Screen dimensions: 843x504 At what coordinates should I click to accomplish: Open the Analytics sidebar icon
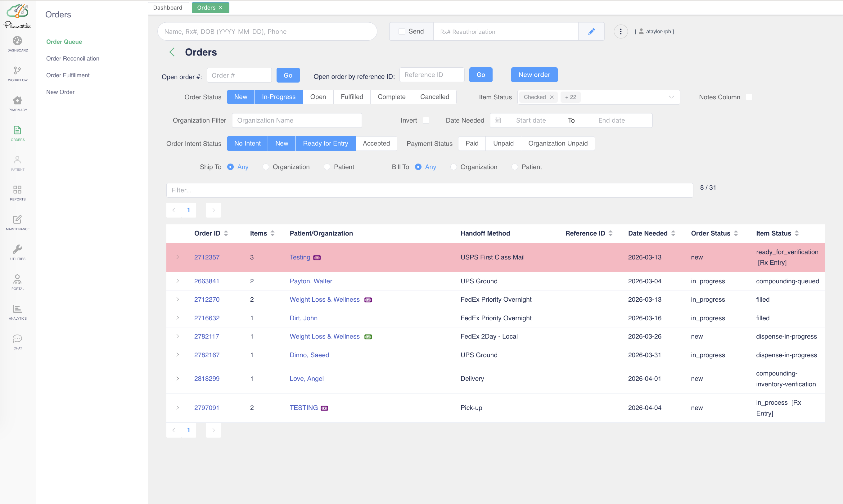pyautogui.click(x=17, y=309)
